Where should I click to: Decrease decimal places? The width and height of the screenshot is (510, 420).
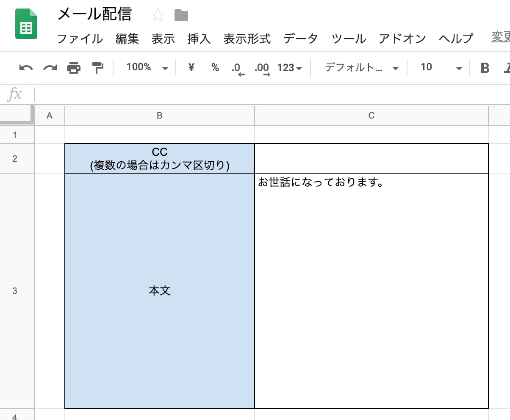238,68
